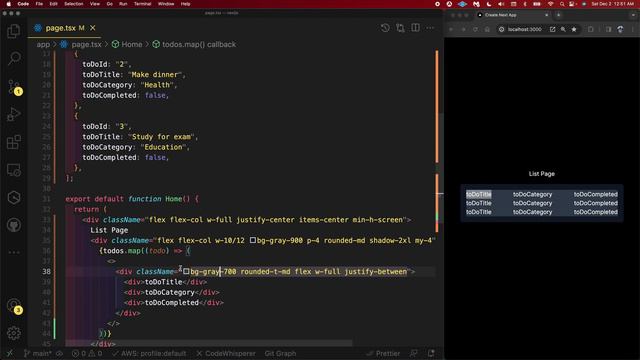The image size is (640, 360).
Task: Open the Code application menu
Action: [23, 4]
